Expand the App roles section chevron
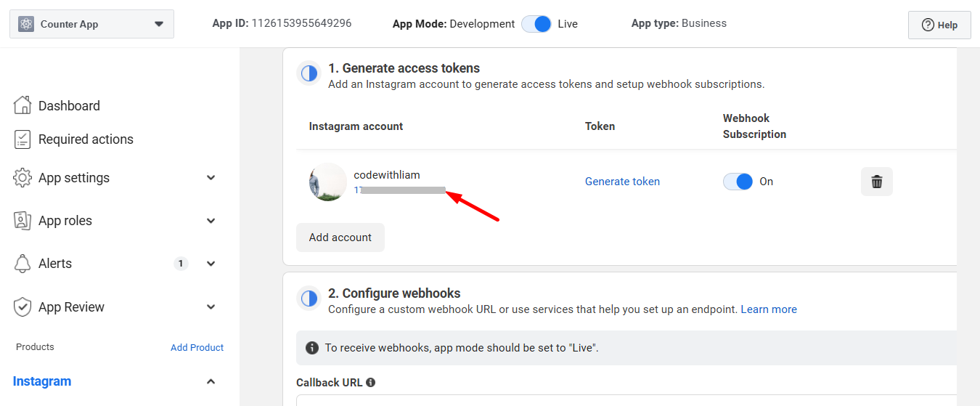This screenshot has width=980, height=406. (211, 221)
